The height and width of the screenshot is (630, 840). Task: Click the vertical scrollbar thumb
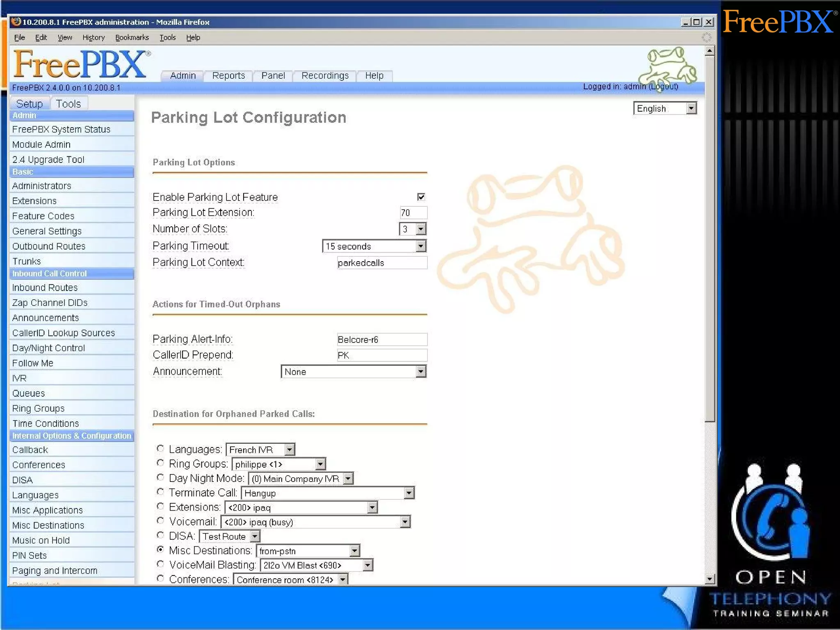point(710,238)
